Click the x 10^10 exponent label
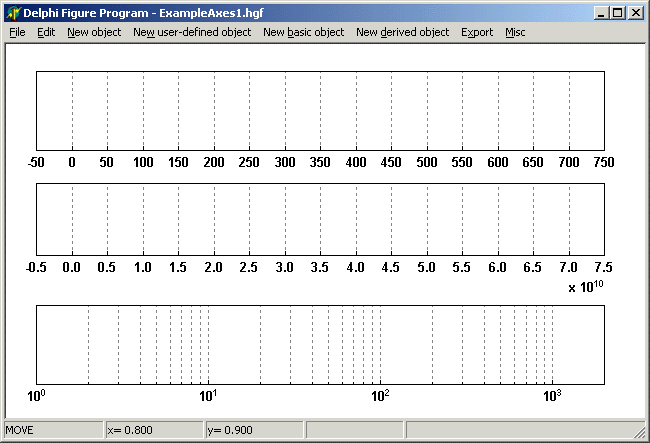 coord(586,287)
